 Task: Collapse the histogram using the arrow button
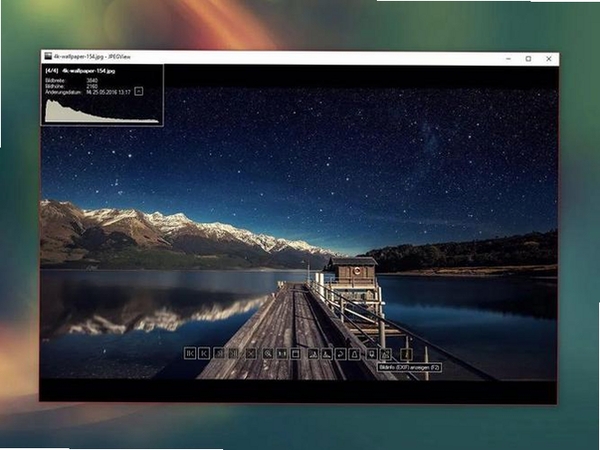tap(139, 91)
